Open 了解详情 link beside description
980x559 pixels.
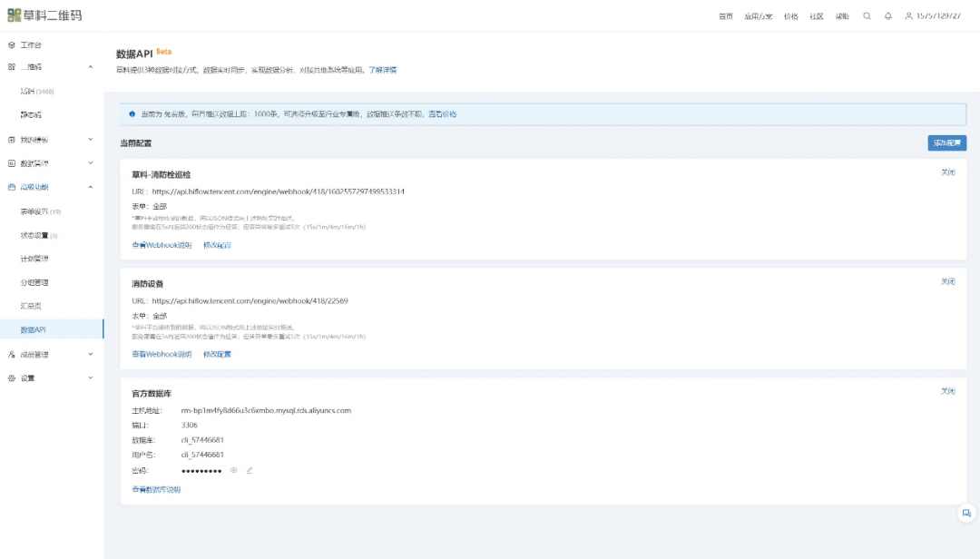coord(382,70)
